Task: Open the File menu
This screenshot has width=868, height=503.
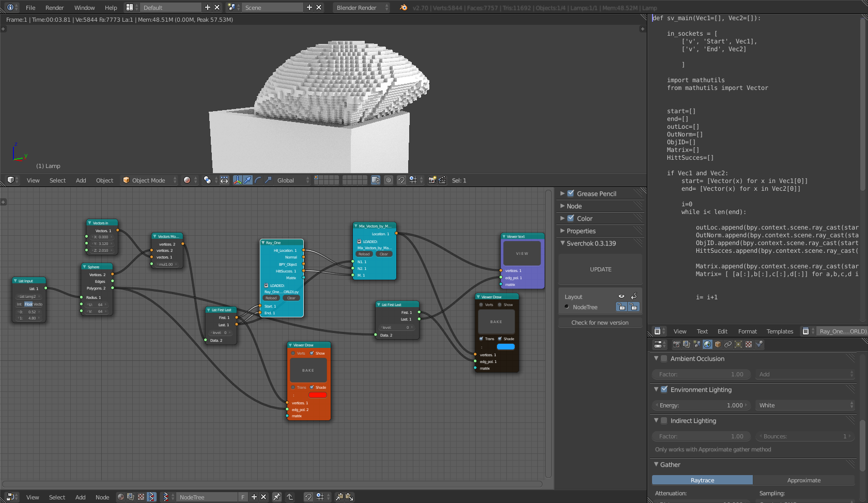Action: click(x=30, y=7)
